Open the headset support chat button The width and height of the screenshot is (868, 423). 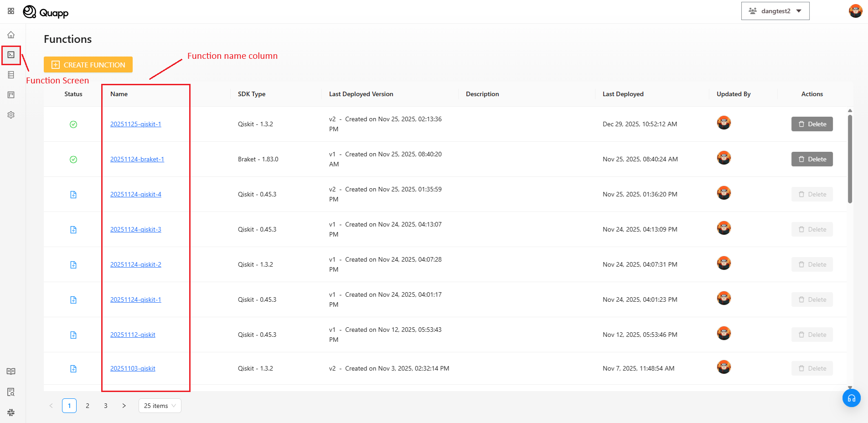point(851,398)
